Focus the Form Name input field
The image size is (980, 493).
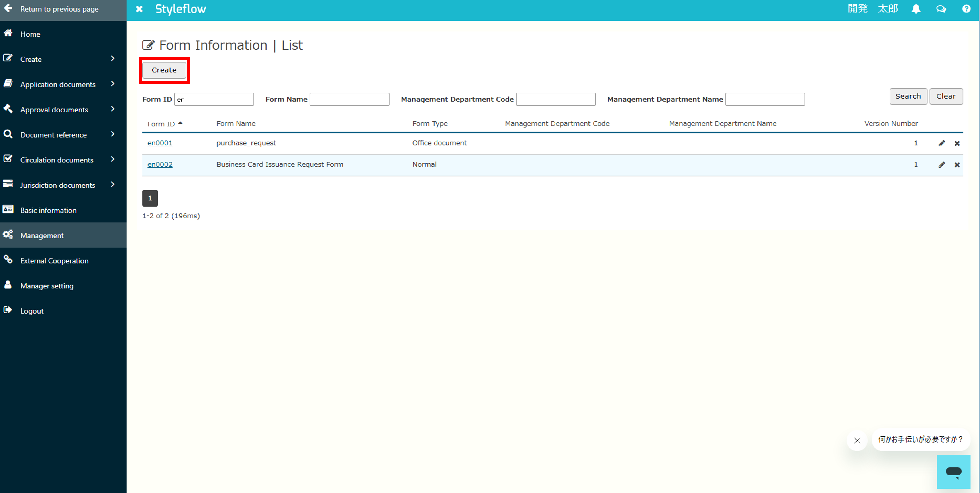point(350,99)
